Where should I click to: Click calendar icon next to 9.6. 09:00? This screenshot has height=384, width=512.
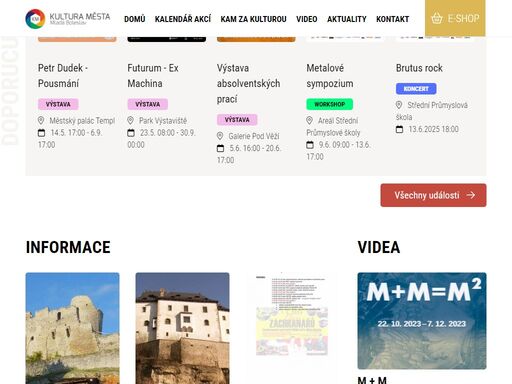[310, 145]
